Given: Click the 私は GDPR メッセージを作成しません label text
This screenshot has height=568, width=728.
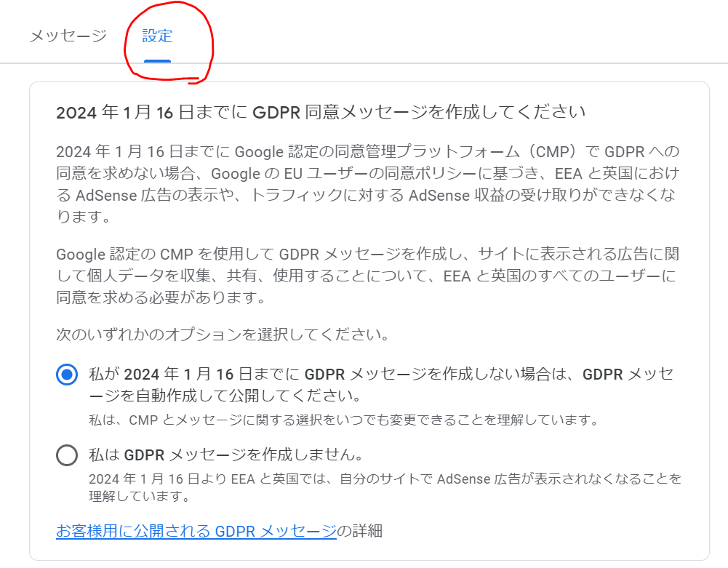Looking at the screenshot, I should click(x=225, y=455).
